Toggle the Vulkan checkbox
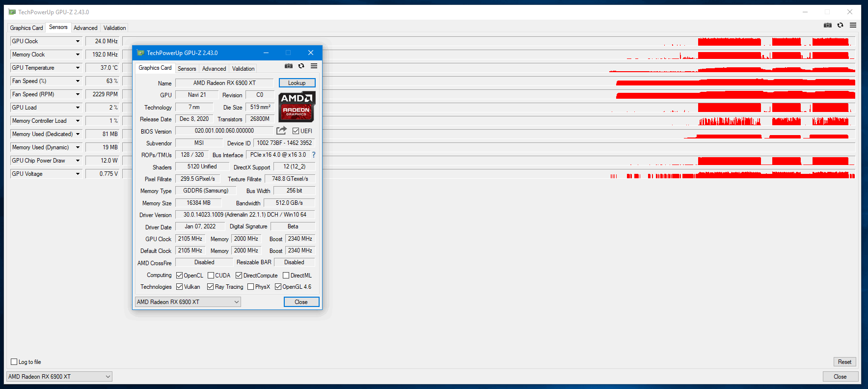The width and height of the screenshot is (868, 389). [179, 287]
